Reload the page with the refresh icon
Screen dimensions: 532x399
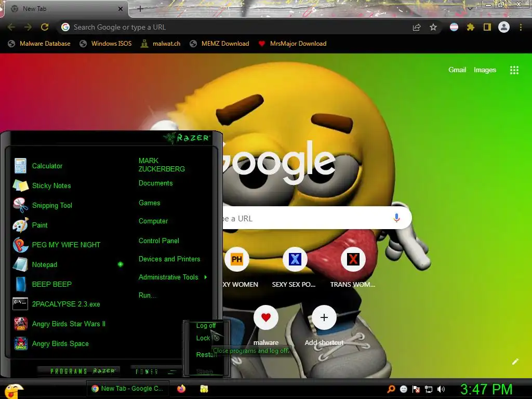[x=45, y=27]
